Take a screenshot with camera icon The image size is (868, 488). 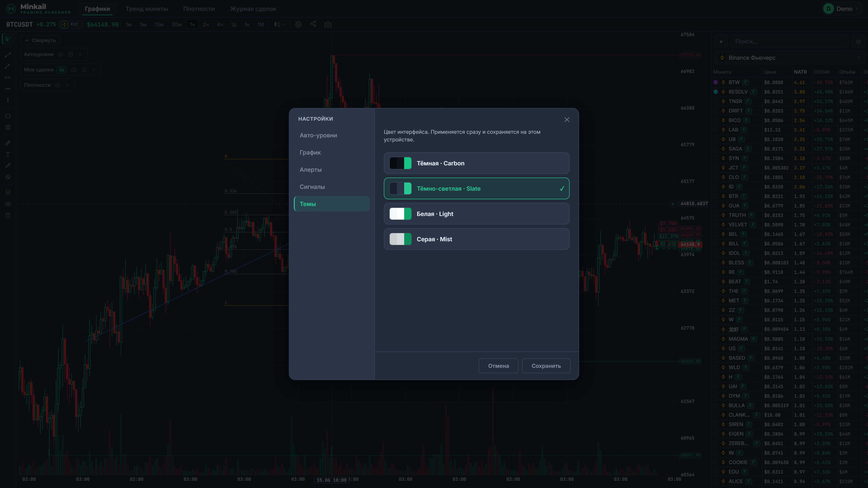[328, 25]
